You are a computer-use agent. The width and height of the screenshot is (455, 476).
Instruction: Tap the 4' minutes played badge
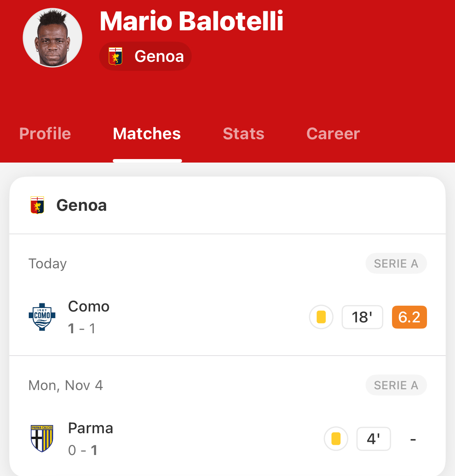coord(374,439)
